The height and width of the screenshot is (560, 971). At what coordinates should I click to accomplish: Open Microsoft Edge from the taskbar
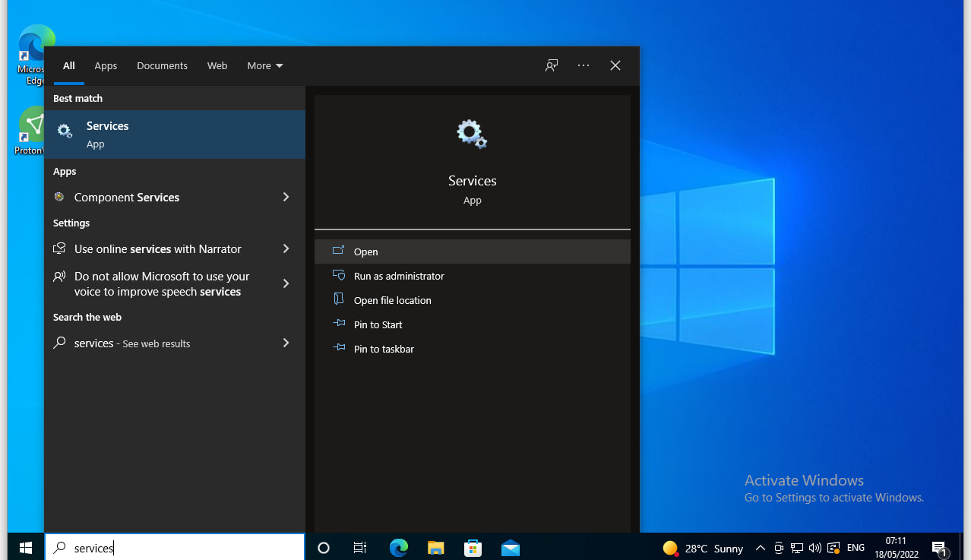coord(398,548)
